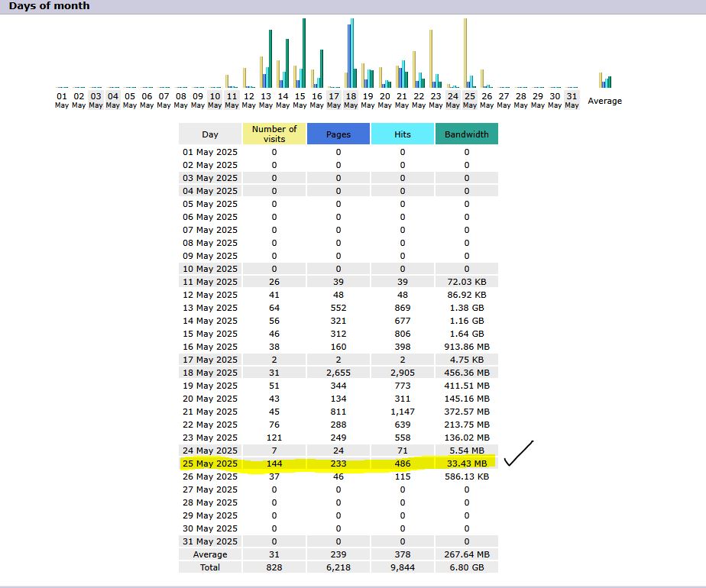Screen dimensions: 706x588
Task: Click the '22 May 2025' row label
Action: (210, 425)
